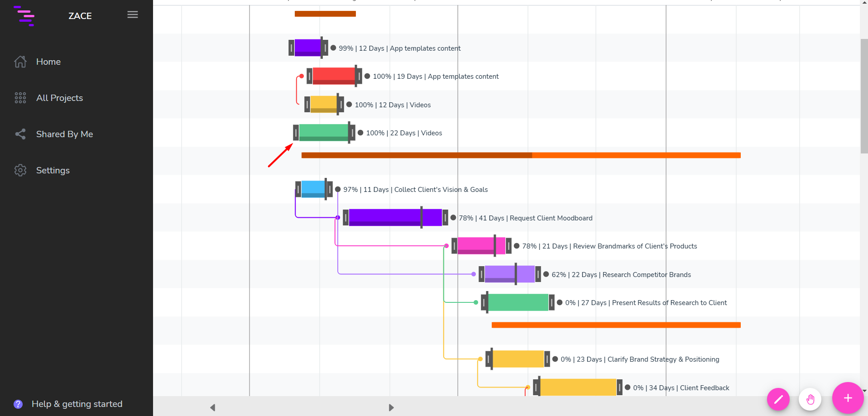
Task: Click the vertical scrollbar thumb
Action: (x=864, y=95)
